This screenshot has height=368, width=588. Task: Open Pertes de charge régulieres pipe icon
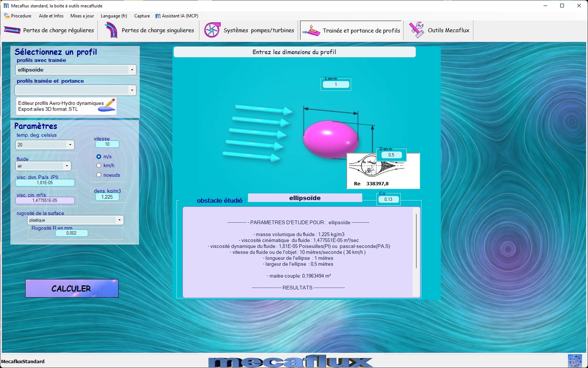(x=12, y=30)
